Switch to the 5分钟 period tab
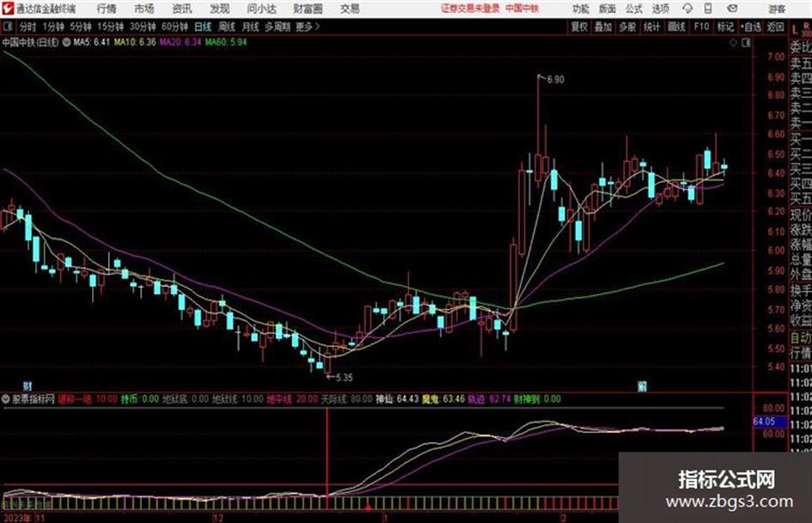 [x=81, y=27]
